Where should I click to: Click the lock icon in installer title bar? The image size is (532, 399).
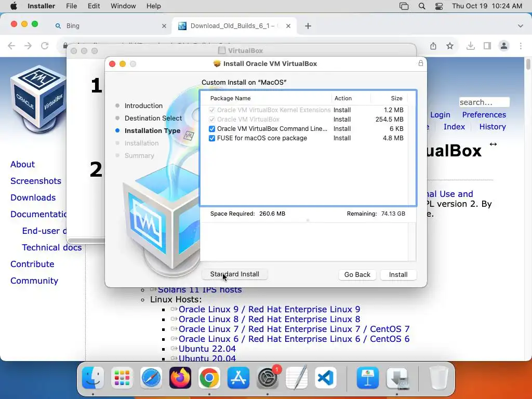coord(421,63)
